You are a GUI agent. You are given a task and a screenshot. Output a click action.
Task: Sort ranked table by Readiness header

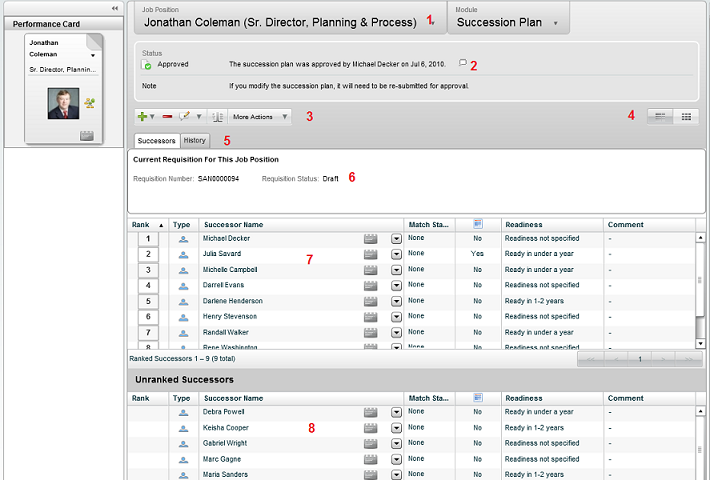point(552,225)
